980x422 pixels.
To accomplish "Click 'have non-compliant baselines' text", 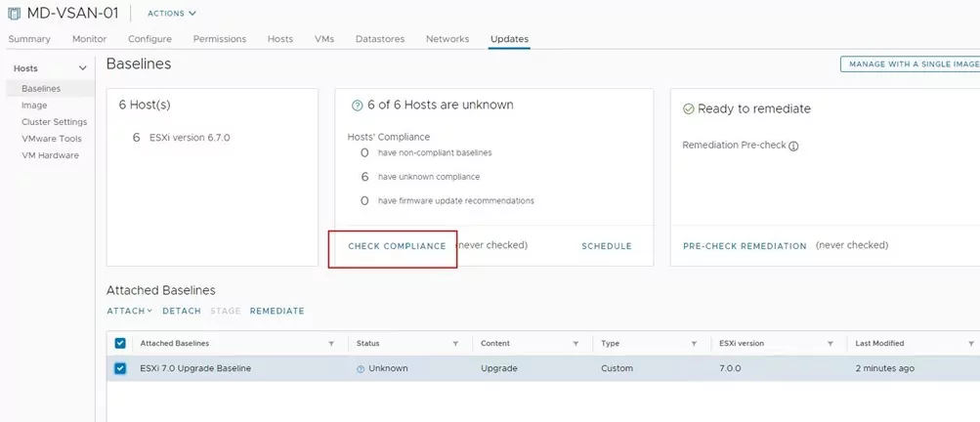I will click(x=435, y=152).
